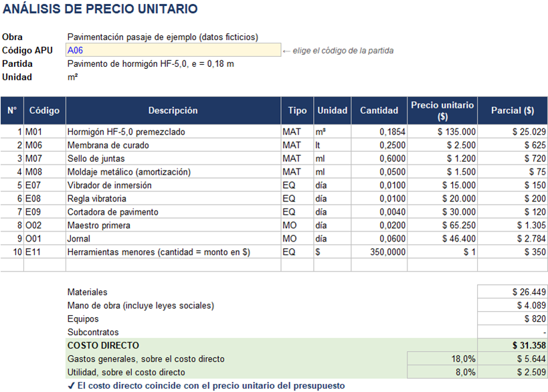Select code cell O02

(44, 225)
